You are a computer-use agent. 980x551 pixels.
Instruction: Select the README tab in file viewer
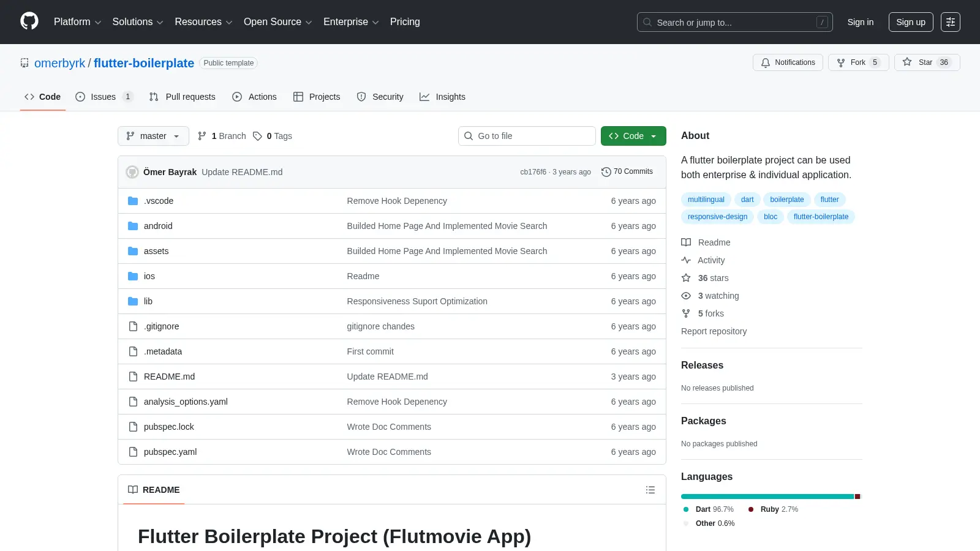coord(154,490)
